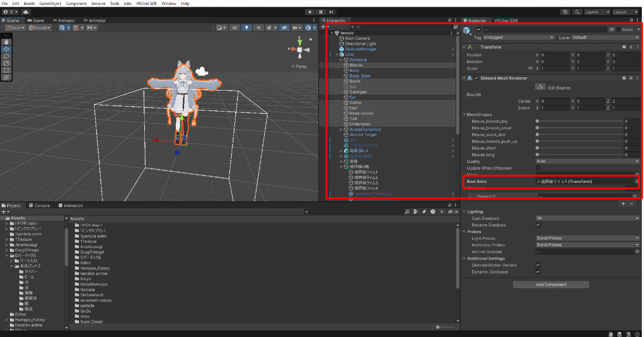This screenshot has width=644, height=337.
Task: Click the Pause button
Action: 321,12
